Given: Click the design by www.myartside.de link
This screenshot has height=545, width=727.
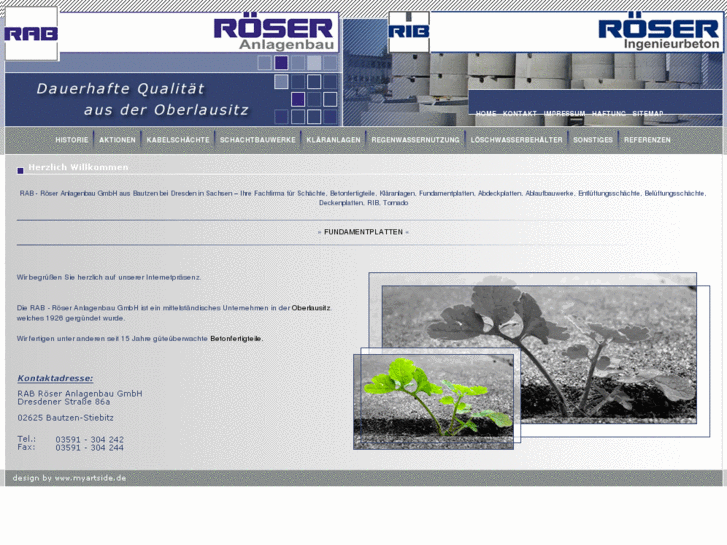Looking at the screenshot, I should click(x=70, y=478).
